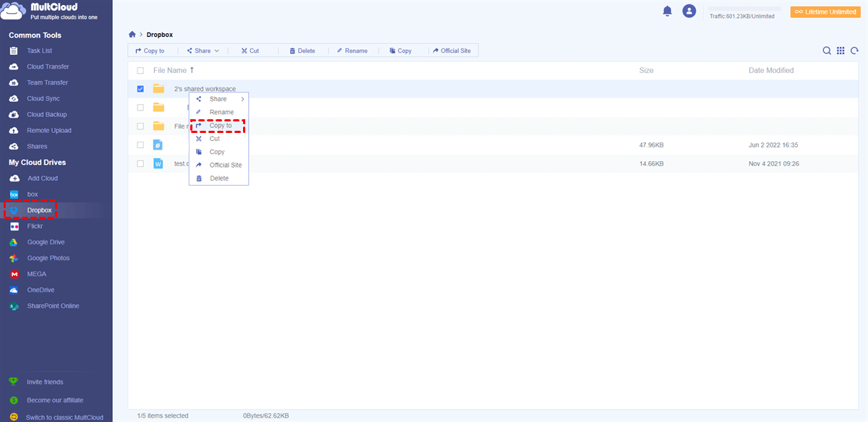This screenshot has height=422, width=868.
Task: Select SharePoint Online cloud drive
Action: [53, 306]
